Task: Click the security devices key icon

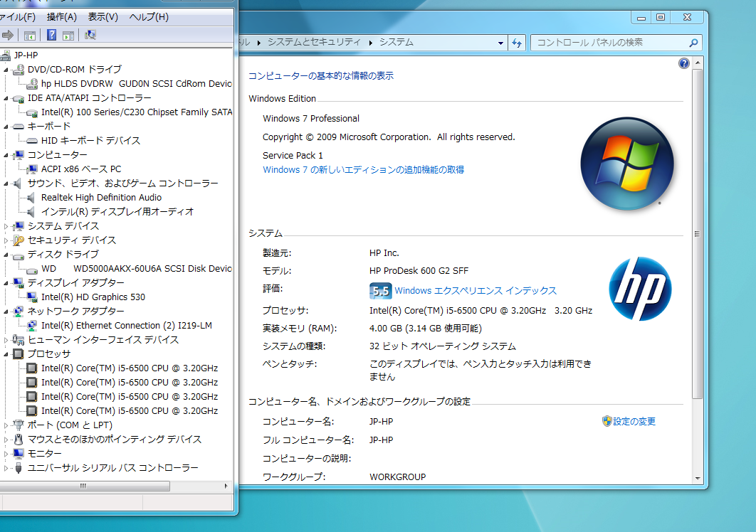Action: 19,240
